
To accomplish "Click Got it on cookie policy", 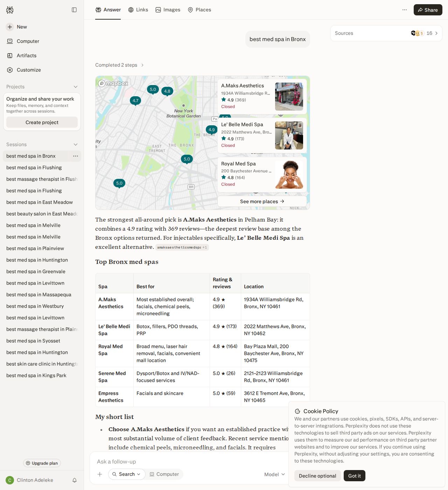I will [x=355, y=476].
